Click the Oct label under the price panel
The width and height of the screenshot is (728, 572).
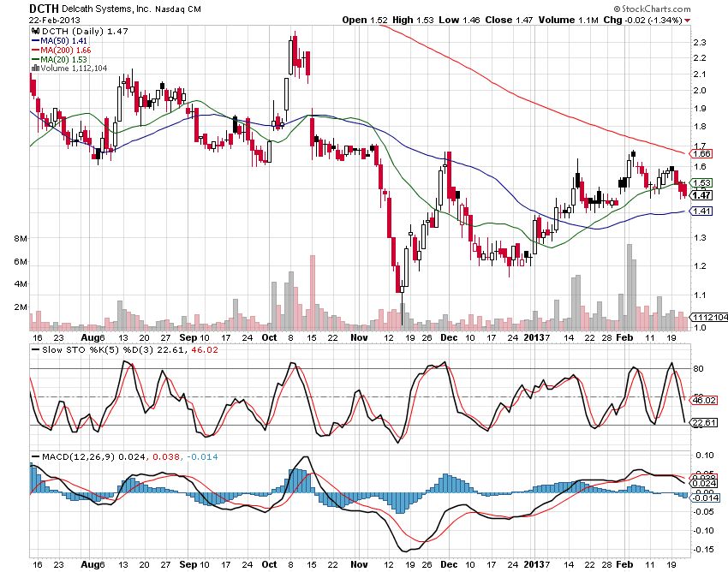(269, 337)
